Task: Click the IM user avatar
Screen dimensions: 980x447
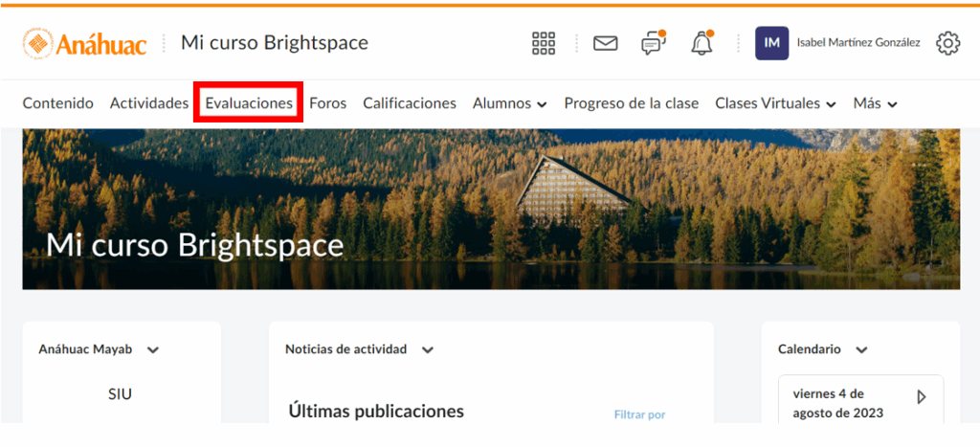Action: pyautogui.click(x=771, y=43)
